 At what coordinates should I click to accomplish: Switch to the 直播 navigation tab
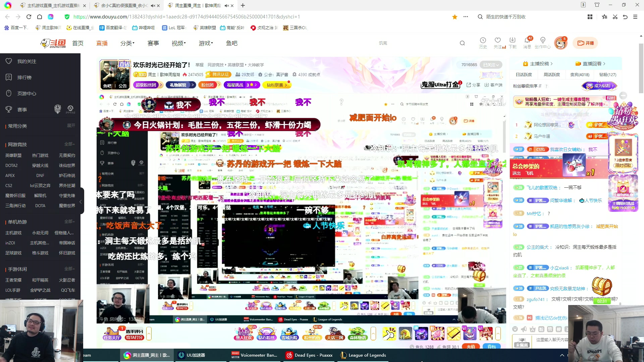102,43
